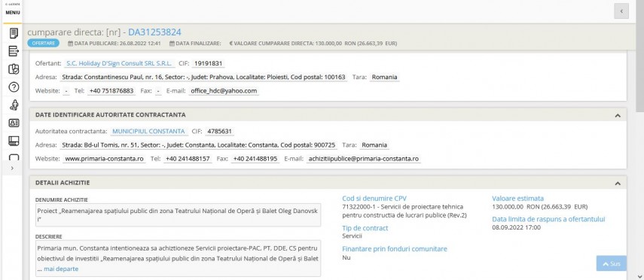Open the ID card icon in sidebar
The width and height of the screenshot is (644, 280).
[x=14, y=123]
